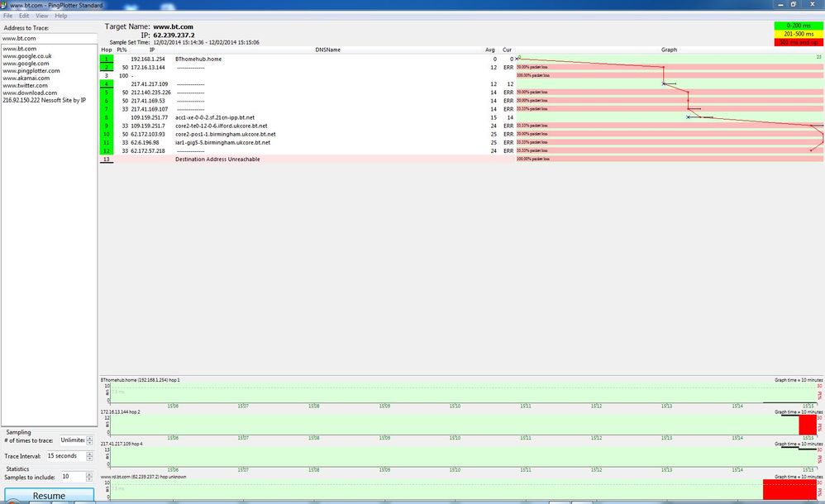Select IP address 217.41.217.109
This screenshot has width=825, height=504.
pos(150,84)
